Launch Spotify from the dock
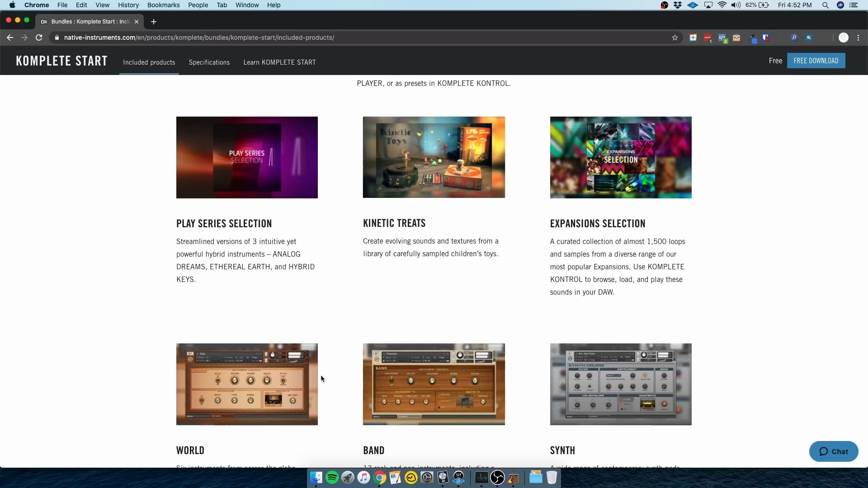The image size is (868, 488). click(x=332, y=478)
